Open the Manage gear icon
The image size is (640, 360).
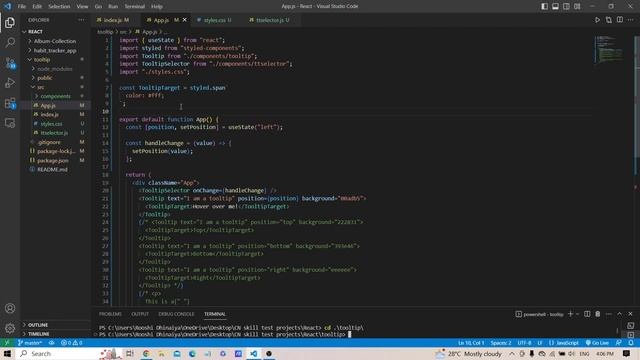tap(10, 328)
